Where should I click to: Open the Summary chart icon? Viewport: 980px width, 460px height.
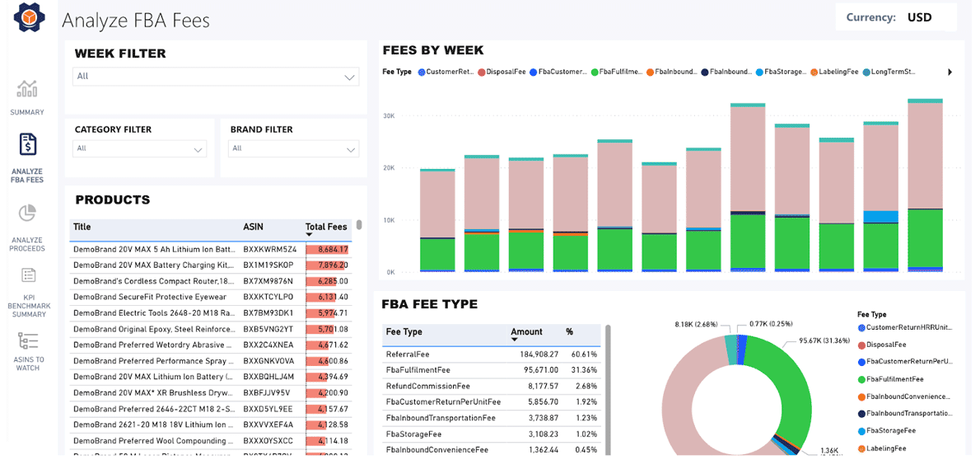(28, 88)
